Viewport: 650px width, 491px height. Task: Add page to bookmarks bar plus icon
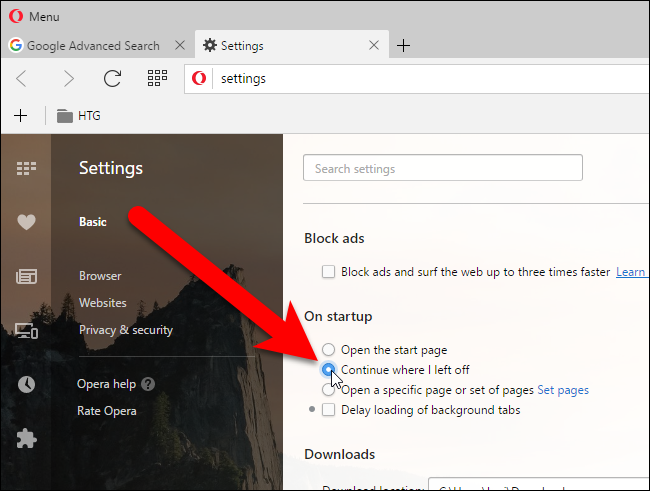[x=20, y=116]
